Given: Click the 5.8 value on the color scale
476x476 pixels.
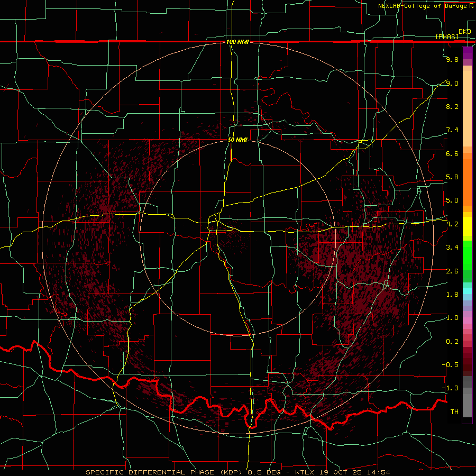Looking at the screenshot, I should (452, 177).
